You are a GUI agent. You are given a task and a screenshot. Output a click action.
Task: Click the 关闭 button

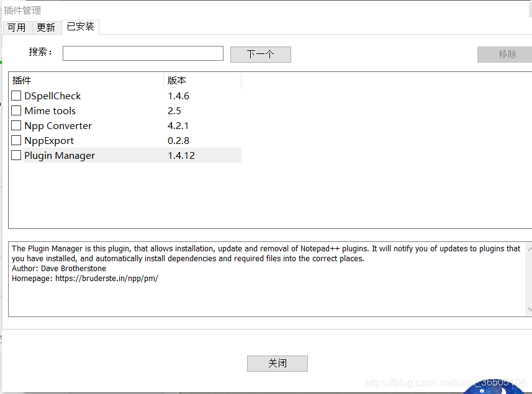pos(277,364)
